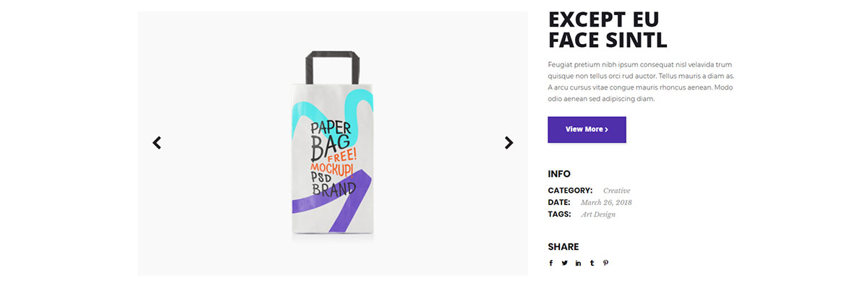868x286 pixels.
Task: Click the paper bag mockup image
Action: (333, 143)
